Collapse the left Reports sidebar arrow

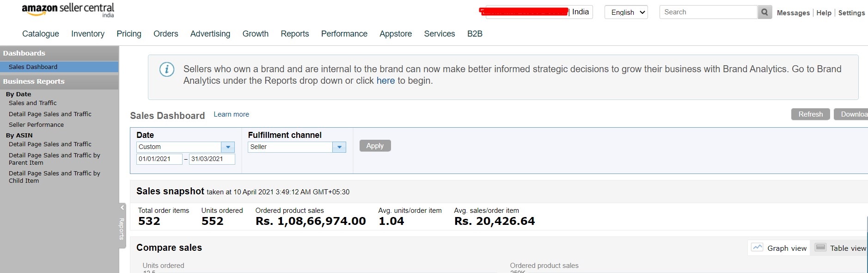point(122,208)
